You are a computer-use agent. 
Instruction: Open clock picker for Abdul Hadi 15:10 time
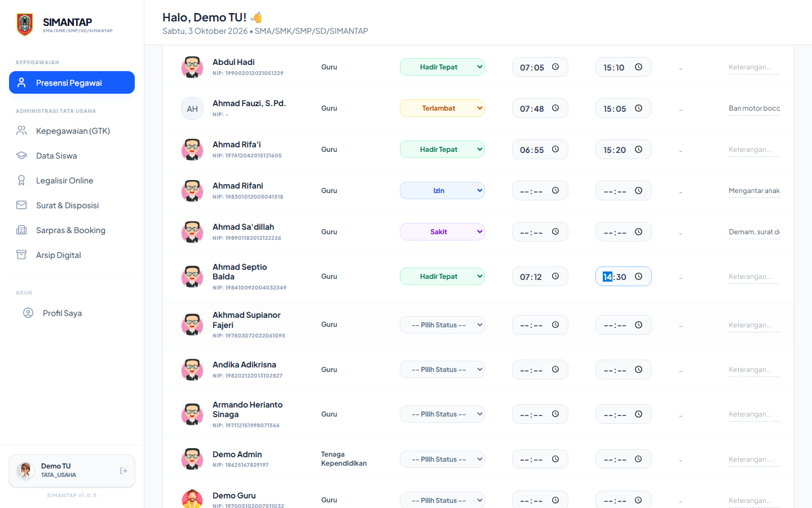point(638,67)
